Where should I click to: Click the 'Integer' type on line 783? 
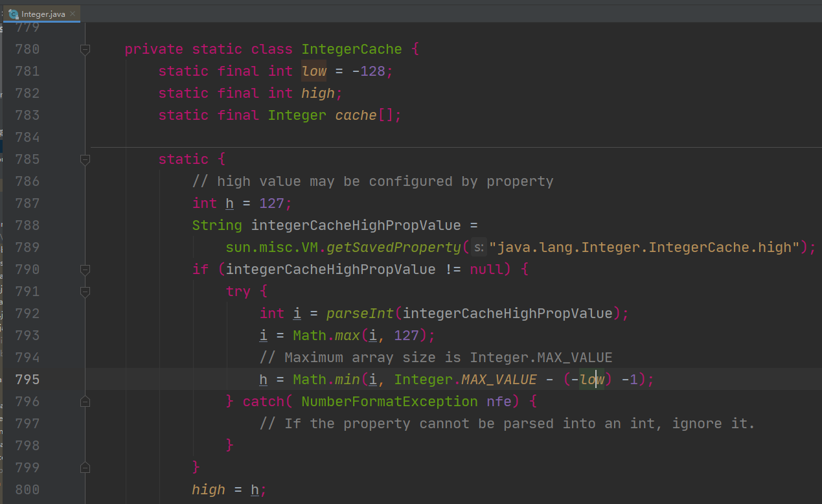pos(297,115)
